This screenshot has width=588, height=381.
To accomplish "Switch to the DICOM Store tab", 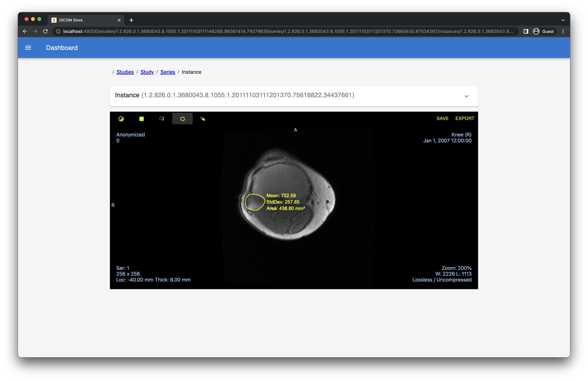I will click(84, 20).
